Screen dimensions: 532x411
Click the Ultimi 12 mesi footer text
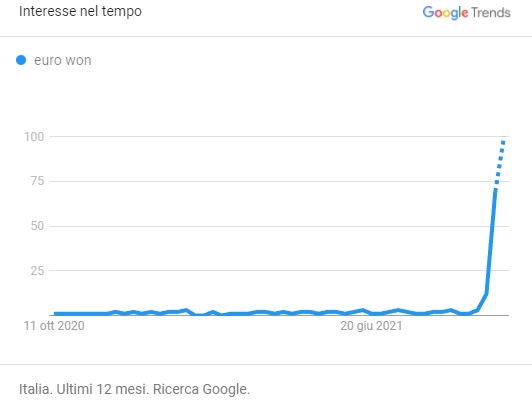click(103, 389)
